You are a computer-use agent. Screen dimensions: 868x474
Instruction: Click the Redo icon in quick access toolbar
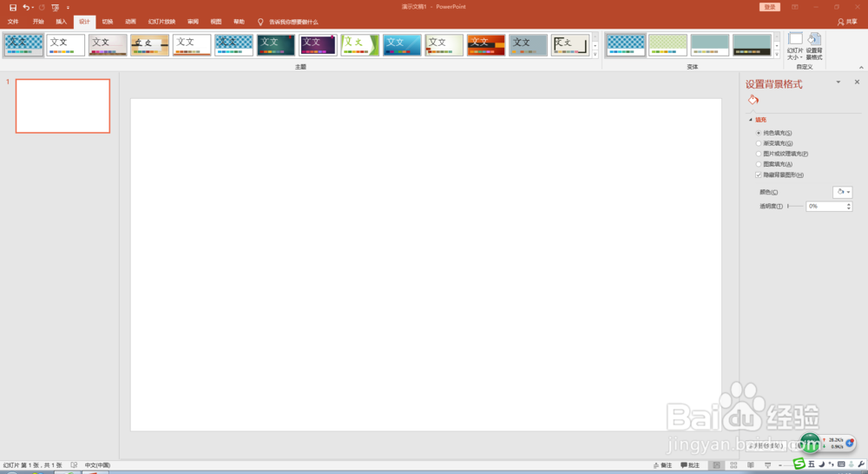click(42, 7)
